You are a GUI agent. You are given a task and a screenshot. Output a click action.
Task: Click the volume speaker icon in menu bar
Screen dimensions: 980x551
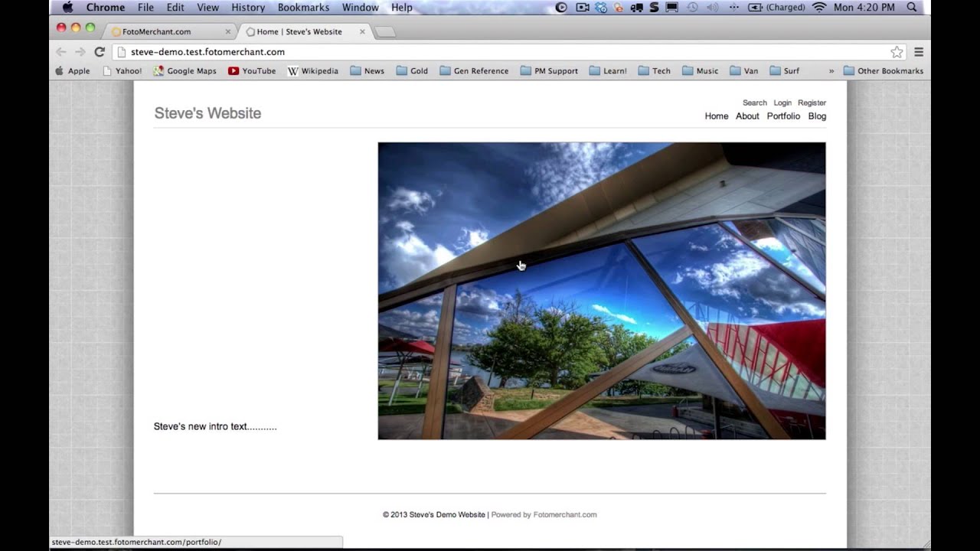pos(713,7)
